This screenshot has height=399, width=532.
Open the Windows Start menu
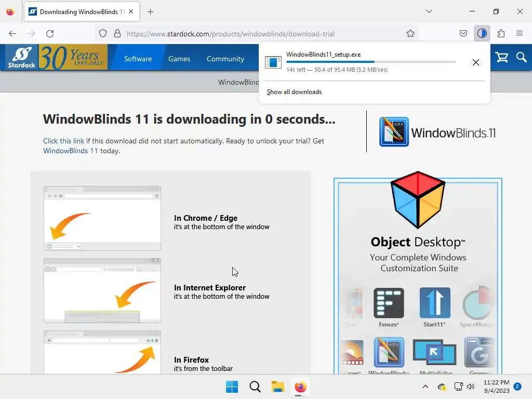(232, 387)
